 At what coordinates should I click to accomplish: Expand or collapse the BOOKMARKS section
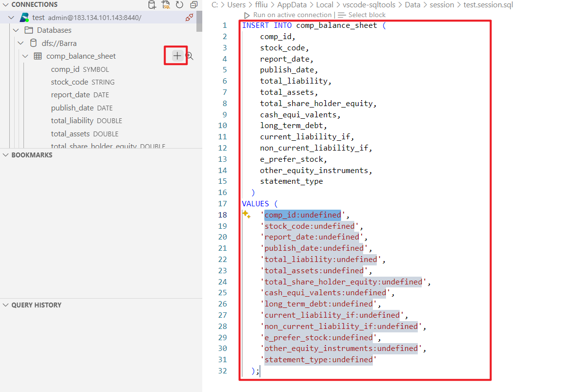point(5,155)
